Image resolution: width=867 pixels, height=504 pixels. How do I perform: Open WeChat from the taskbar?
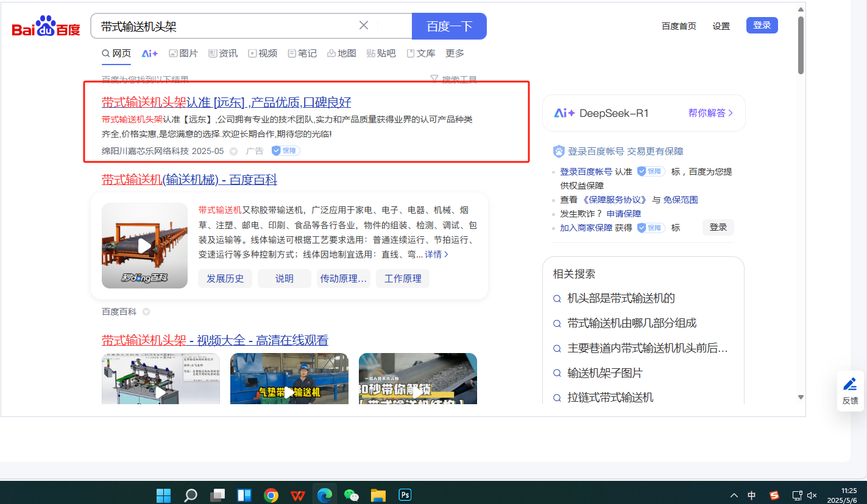352,495
